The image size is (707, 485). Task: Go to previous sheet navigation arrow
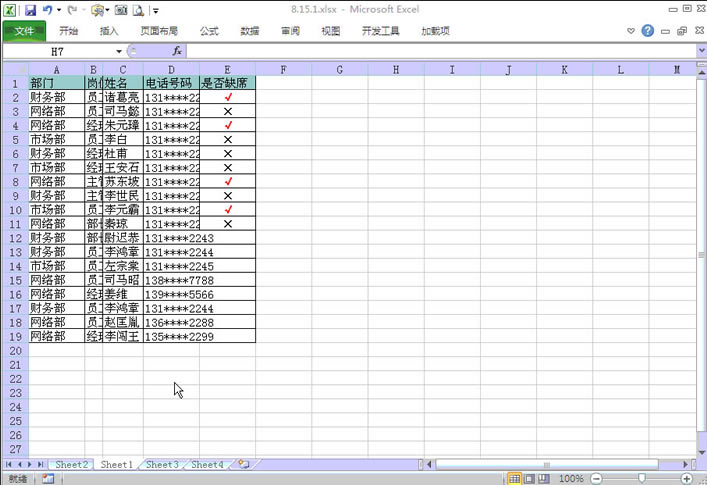pos(19,464)
